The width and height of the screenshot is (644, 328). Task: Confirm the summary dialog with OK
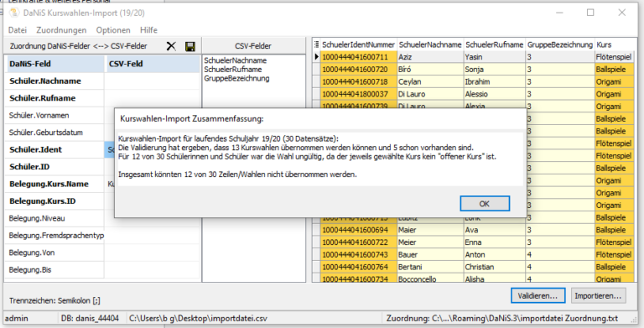(485, 204)
